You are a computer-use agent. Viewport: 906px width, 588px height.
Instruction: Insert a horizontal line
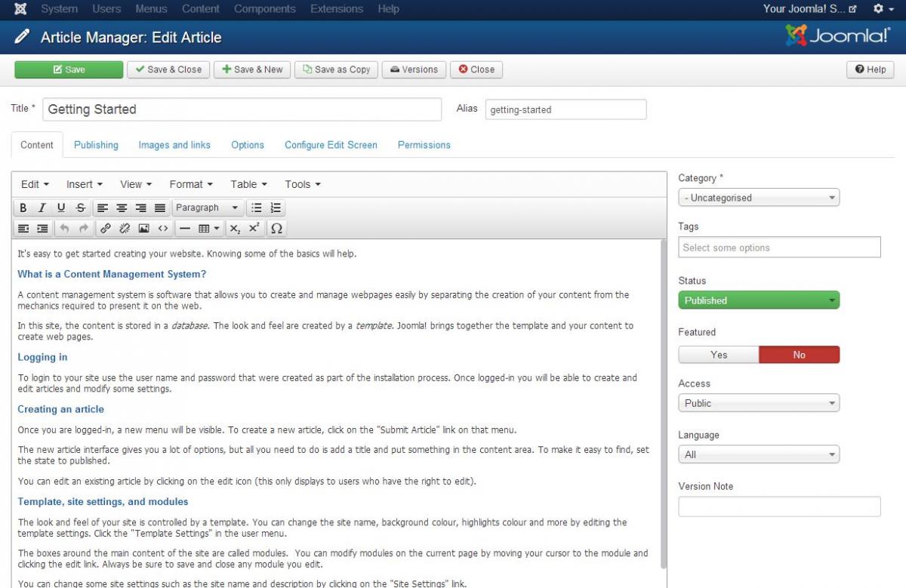click(x=185, y=228)
